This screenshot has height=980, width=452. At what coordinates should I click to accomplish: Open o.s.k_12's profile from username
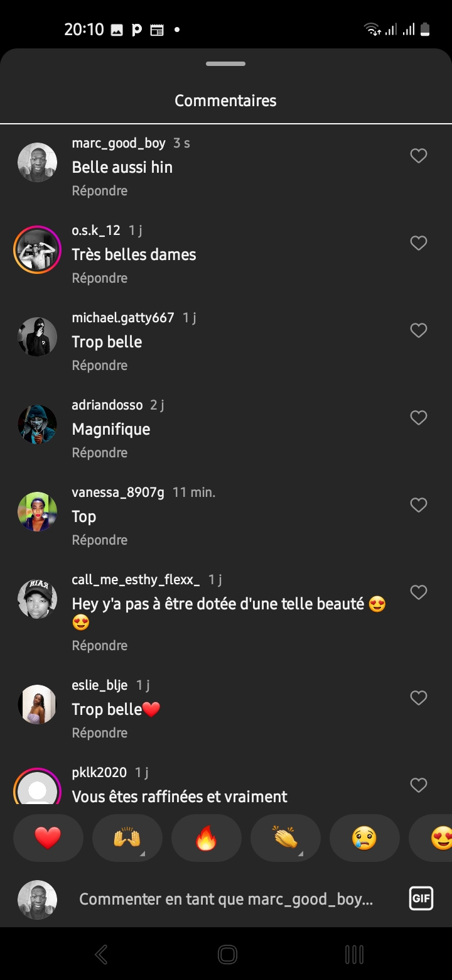click(x=95, y=231)
